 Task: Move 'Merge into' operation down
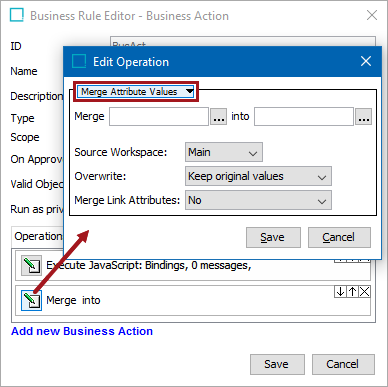pyautogui.click(x=340, y=292)
